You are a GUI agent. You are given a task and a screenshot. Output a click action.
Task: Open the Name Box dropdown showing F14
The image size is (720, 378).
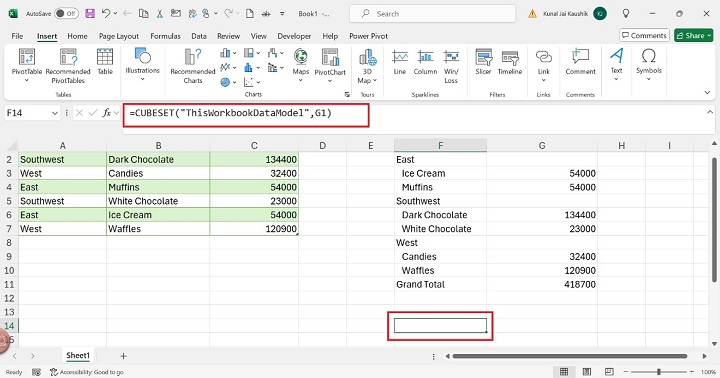tap(55, 113)
